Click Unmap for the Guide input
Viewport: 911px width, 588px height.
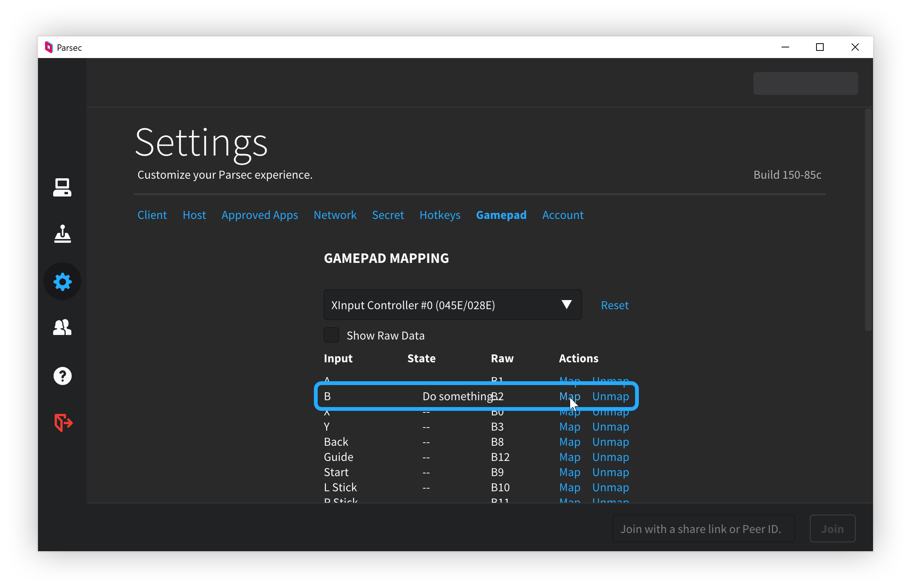pos(610,457)
